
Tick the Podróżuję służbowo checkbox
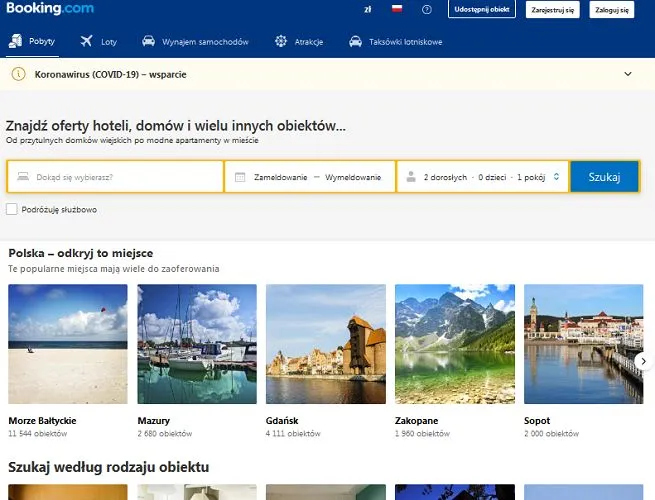[12, 209]
